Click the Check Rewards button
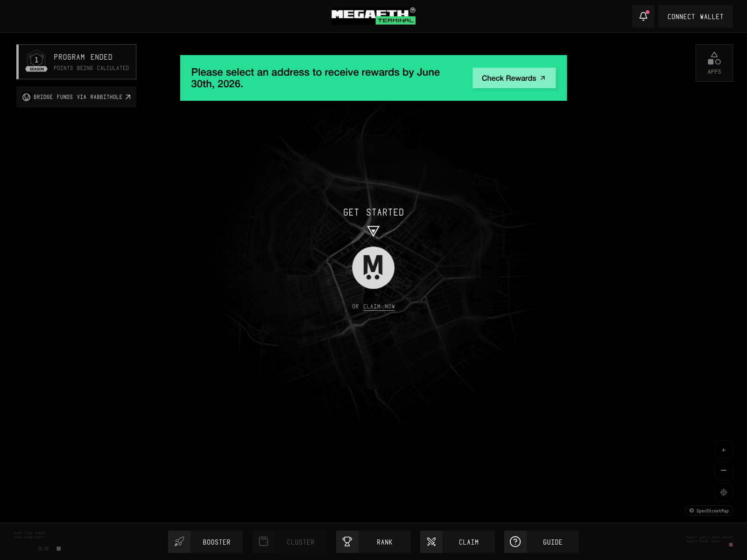This screenshot has height=560, width=747. point(514,78)
